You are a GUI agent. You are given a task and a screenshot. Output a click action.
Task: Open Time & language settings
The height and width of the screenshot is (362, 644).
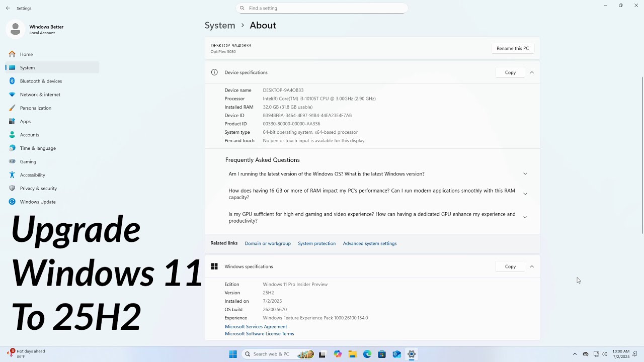pyautogui.click(x=52, y=148)
